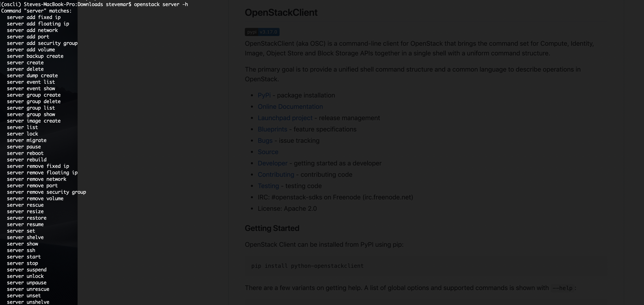
Task: Click 'server event list' terminal line
Action: click(x=31, y=82)
